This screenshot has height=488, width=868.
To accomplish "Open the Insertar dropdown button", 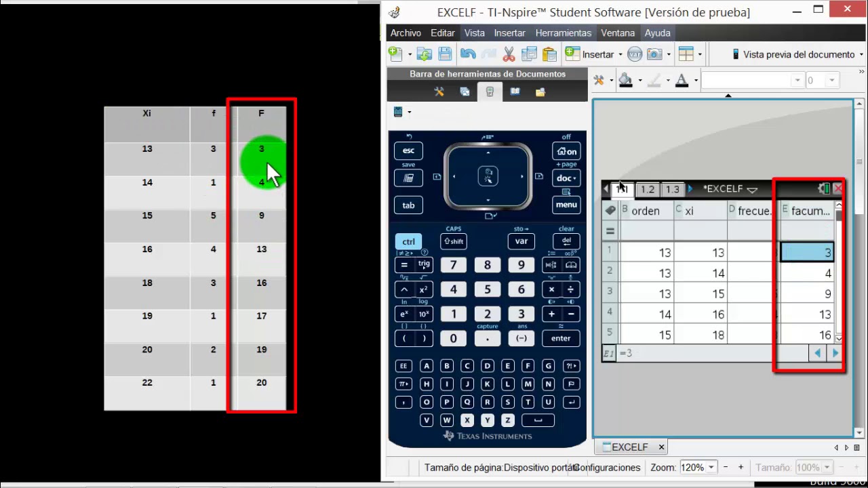I will click(x=595, y=54).
